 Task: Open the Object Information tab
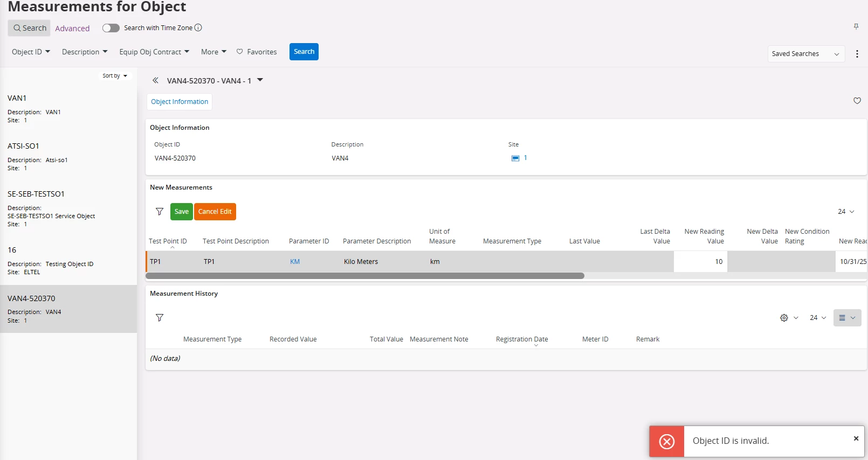[x=180, y=102]
